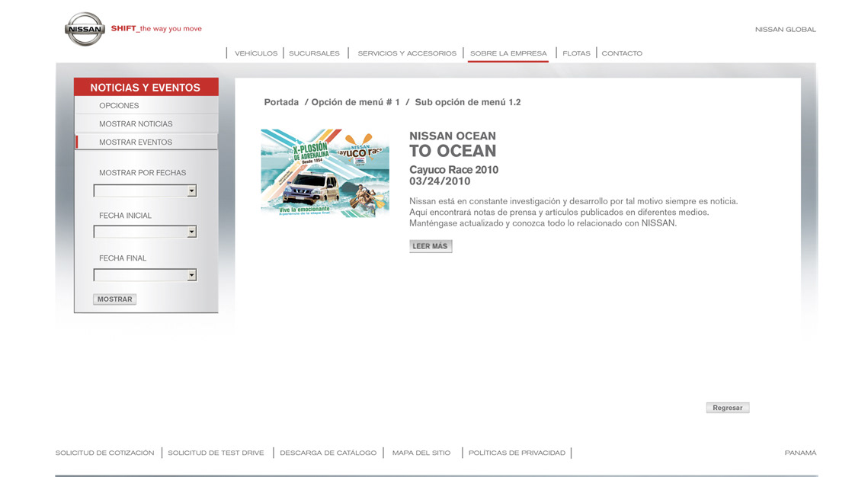The image size is (868, 477).
Task: Click the NISSAN OCEAN TO OCEAN headline
Action: click(x=453, y=145)
